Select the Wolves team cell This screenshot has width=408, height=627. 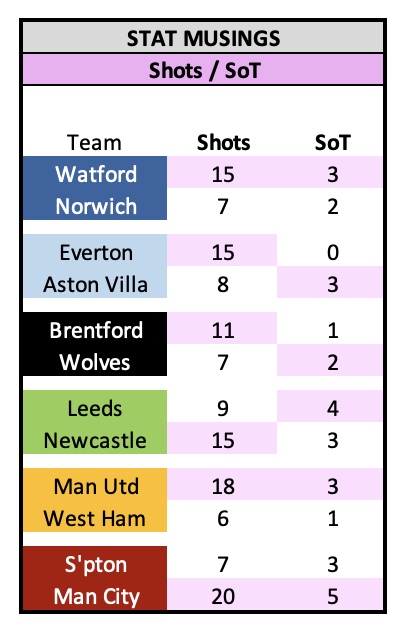pos(95,360)
